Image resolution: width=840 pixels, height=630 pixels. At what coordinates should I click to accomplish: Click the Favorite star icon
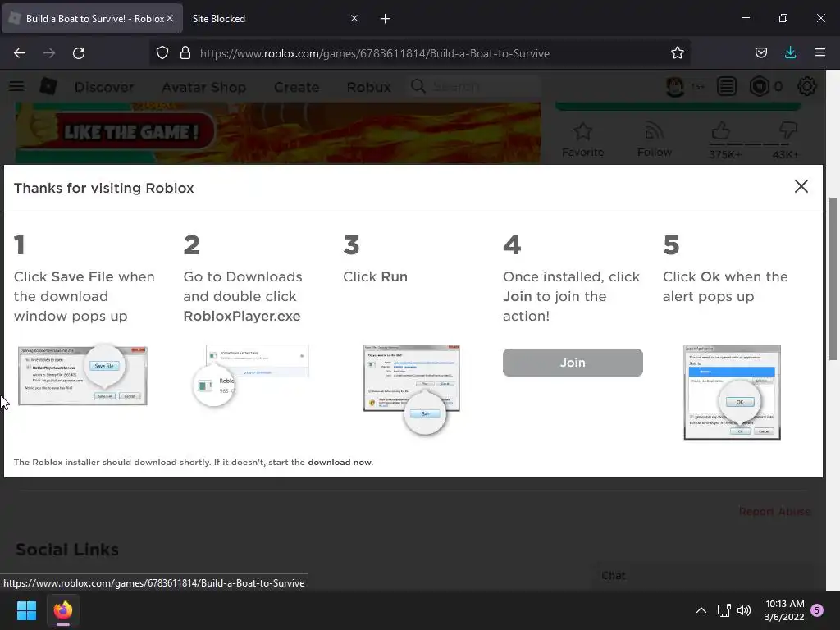[x=582, y=131]
